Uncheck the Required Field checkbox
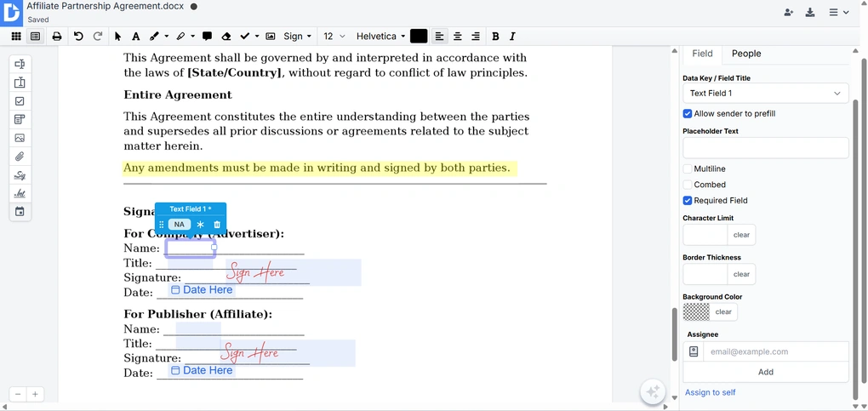The height and width of the screenshot is (411, 868). coord(688,201)
